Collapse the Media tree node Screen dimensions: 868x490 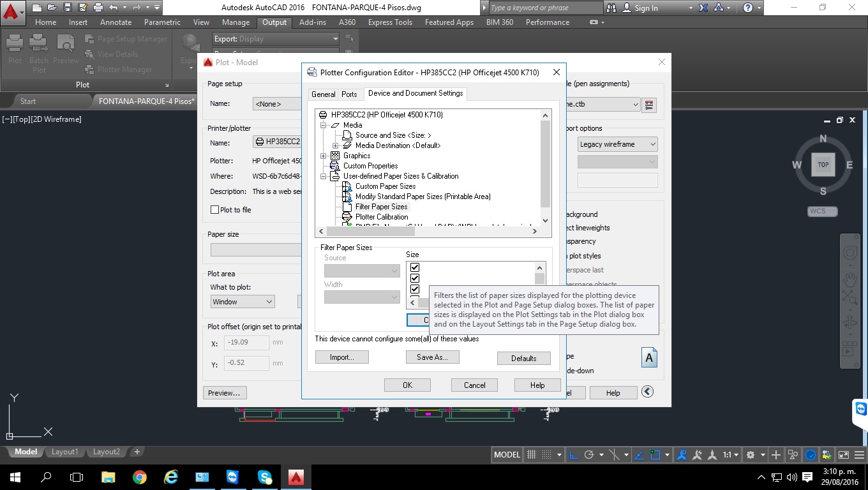point(324,125)
